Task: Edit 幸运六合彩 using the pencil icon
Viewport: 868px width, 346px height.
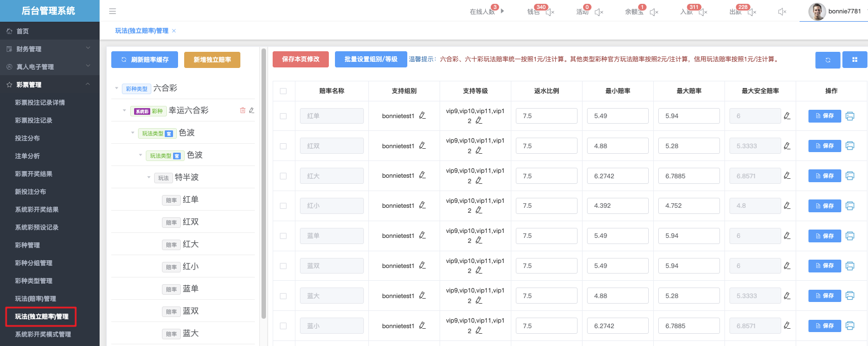Action: 251,110
